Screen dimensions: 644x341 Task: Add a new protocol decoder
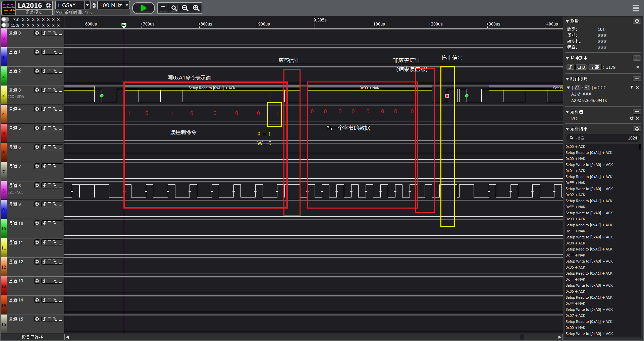637,112
